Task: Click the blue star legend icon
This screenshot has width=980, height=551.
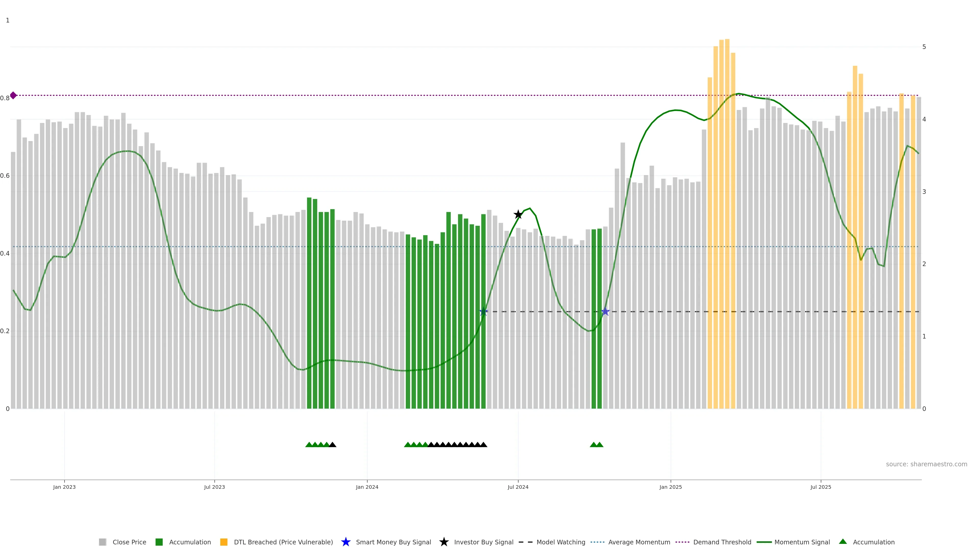Action: (x=346, y=542)
